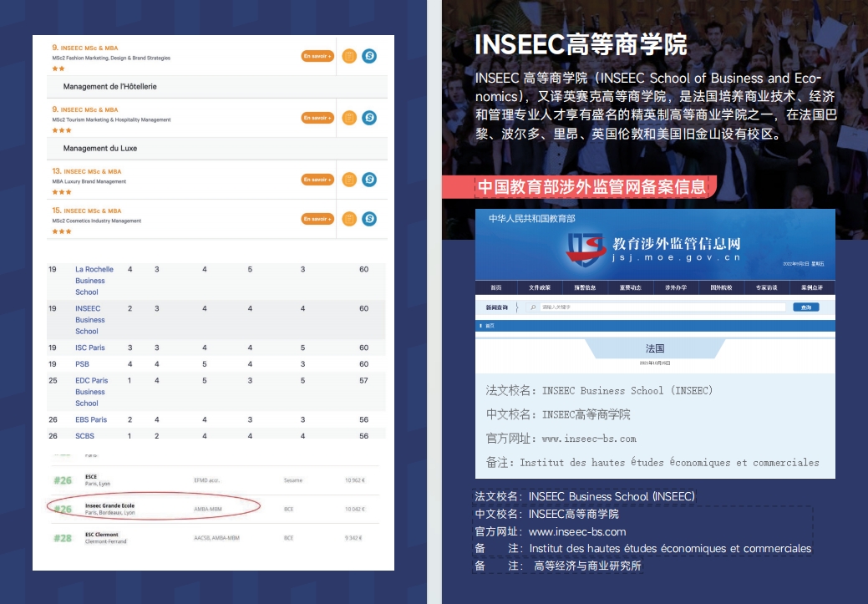Viewport: 868px width, 604px height.
Task: Click the INSEEC高等商学院 main title
Action: [x=581, y=44]
